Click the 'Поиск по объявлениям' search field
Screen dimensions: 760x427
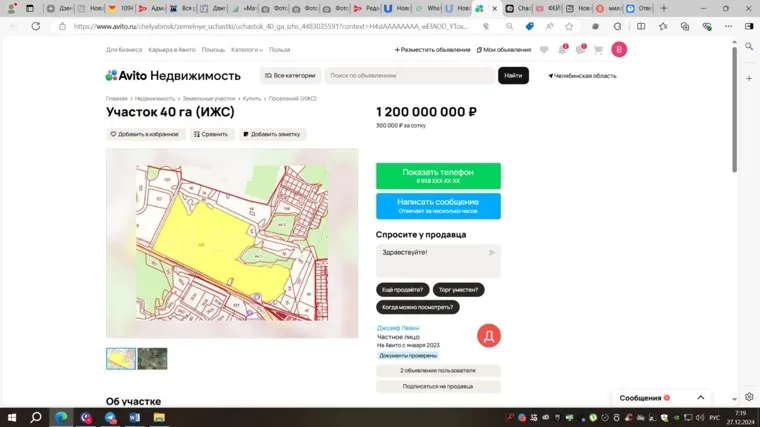click(x=410, y=75)
